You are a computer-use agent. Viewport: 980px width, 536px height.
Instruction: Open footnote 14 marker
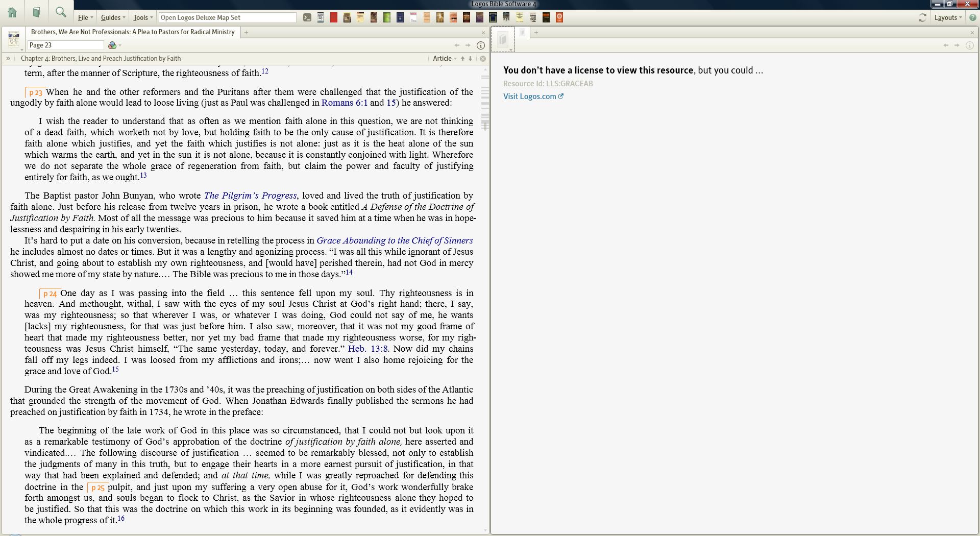coord(349,273)
